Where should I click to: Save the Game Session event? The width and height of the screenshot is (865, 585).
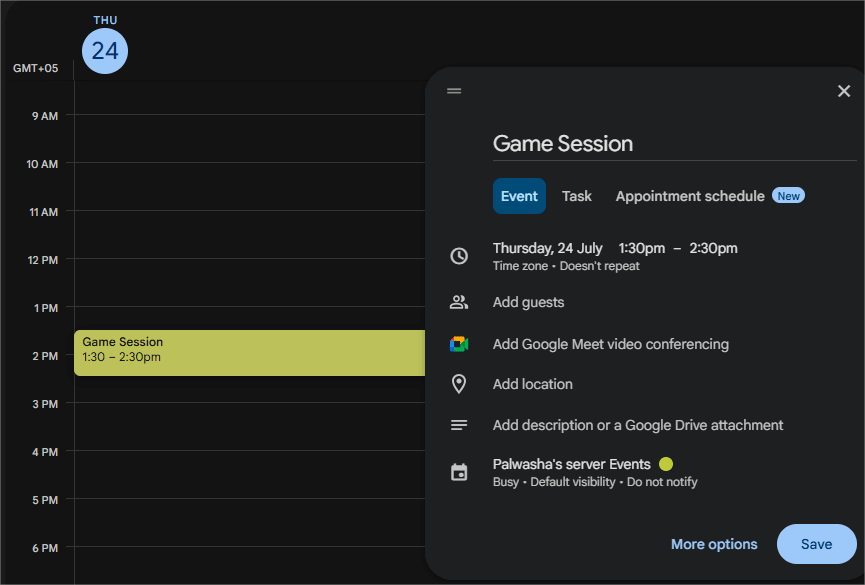816,544
